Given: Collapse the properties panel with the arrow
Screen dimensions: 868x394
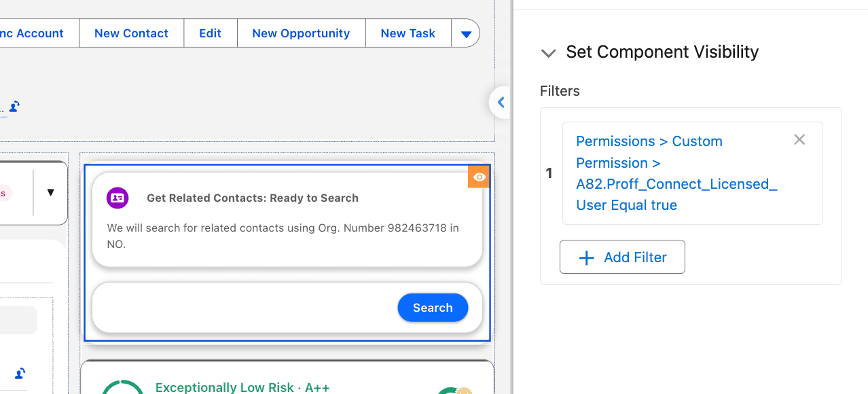Looking at the screenshot, I should pyautogui.click(x=501, y=103).
